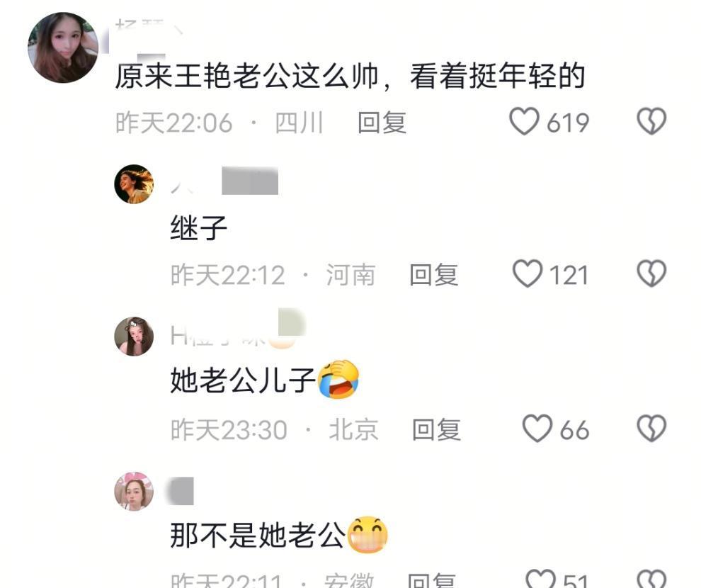Select comment text 原来王艳老公这么帅

[x=247, y=76]
